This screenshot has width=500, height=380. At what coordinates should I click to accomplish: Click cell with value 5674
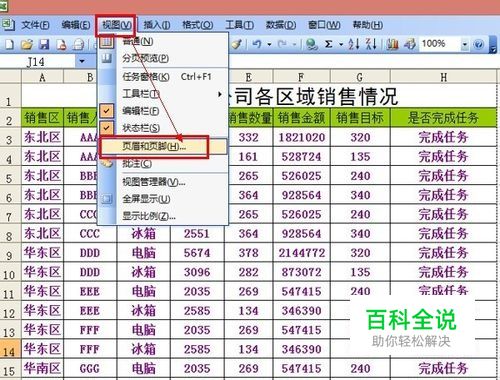tap(197, 253)
